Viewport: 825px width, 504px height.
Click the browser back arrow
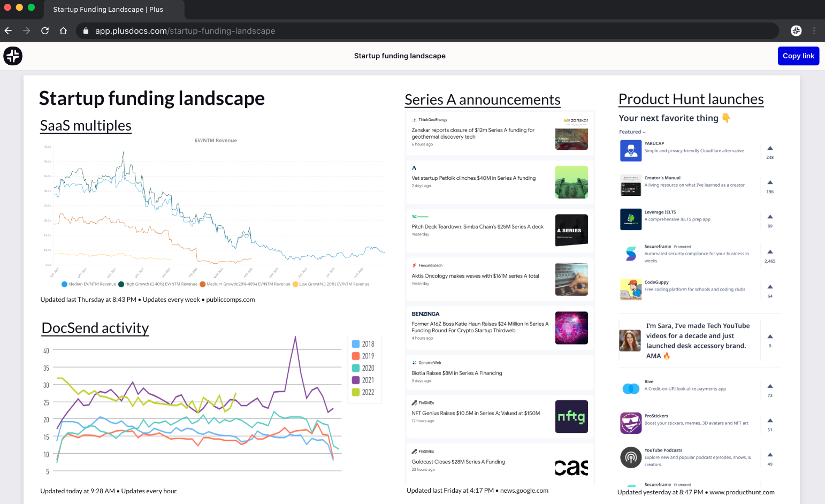pyautogui.click(x=8, y=31)
